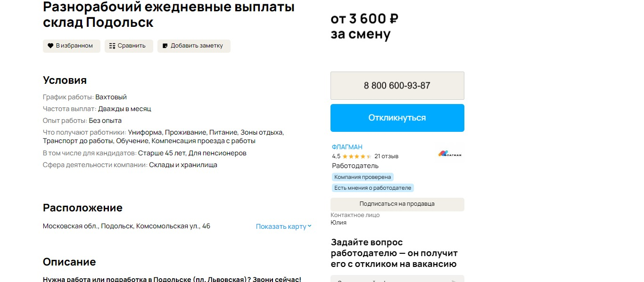Click the question input field for employer
This screenshot has height=282, width=644.
tap(387, 279)
